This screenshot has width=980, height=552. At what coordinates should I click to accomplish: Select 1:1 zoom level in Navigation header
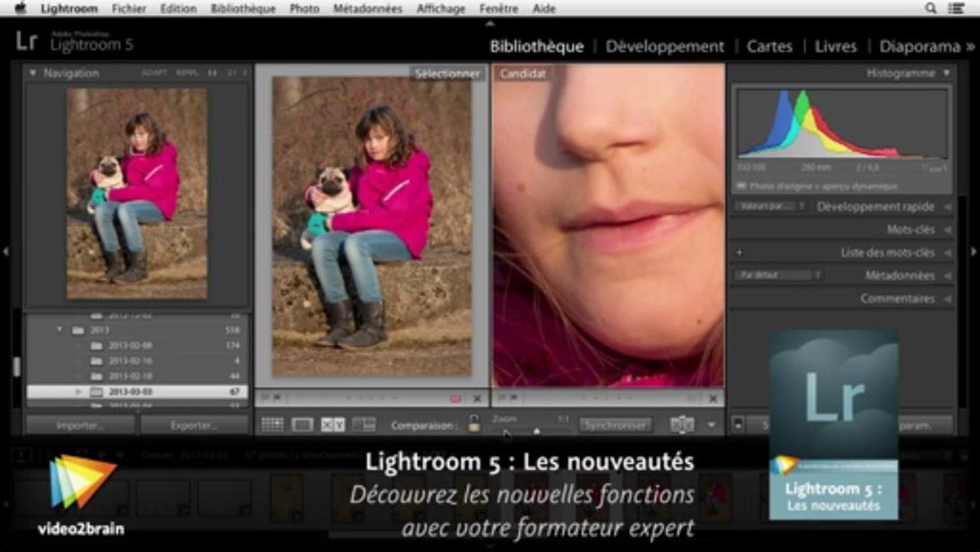pyautogui.click(x=212, y=73)
